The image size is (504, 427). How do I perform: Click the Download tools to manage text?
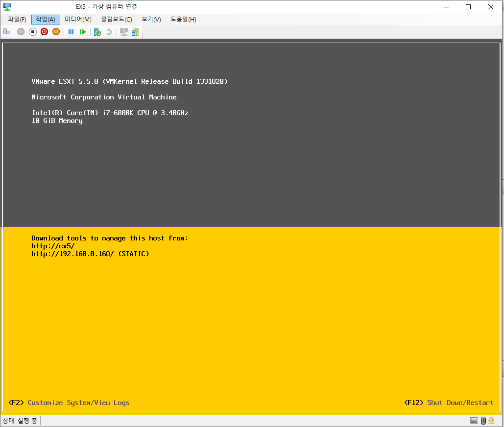(x=110, y=238)
